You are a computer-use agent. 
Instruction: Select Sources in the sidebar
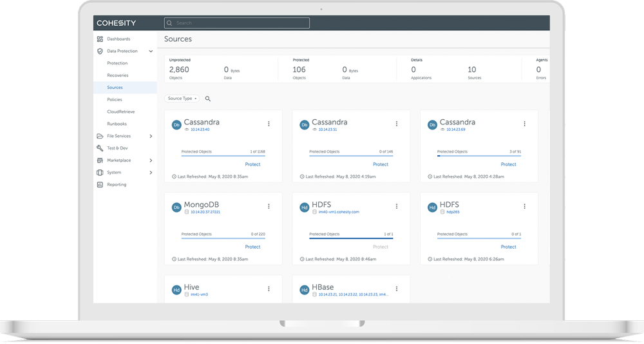point(125,88)
